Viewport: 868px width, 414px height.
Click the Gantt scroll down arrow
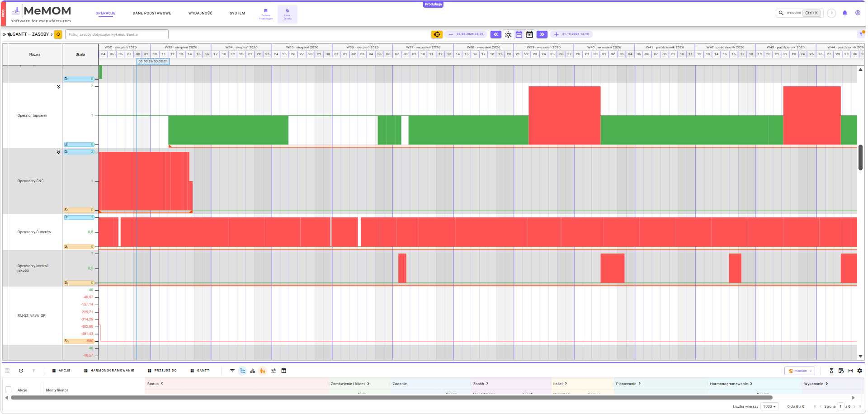[x=860, y=356]
